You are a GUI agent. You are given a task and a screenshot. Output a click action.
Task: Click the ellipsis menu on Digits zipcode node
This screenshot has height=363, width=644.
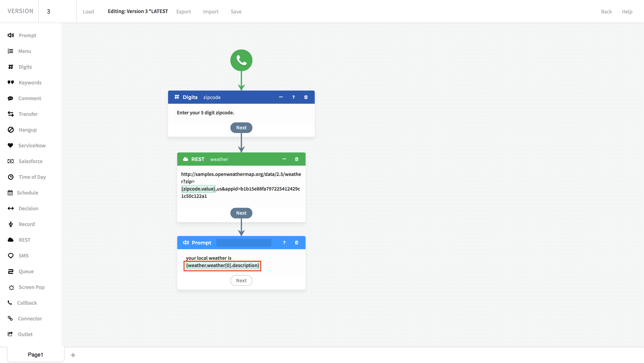coord(281,97)
